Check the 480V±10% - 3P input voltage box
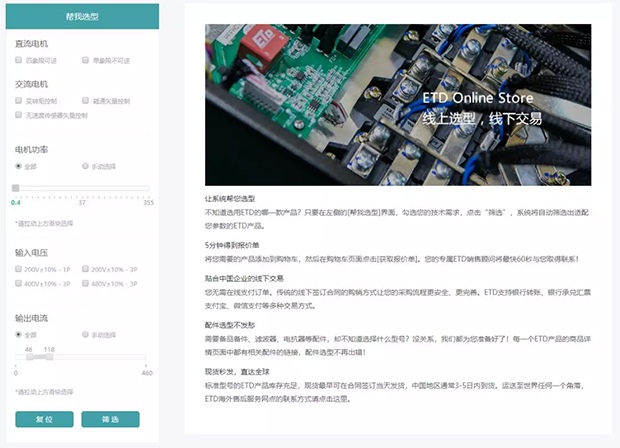The height and width of the screenshot is (448, 620). (85, 283)
